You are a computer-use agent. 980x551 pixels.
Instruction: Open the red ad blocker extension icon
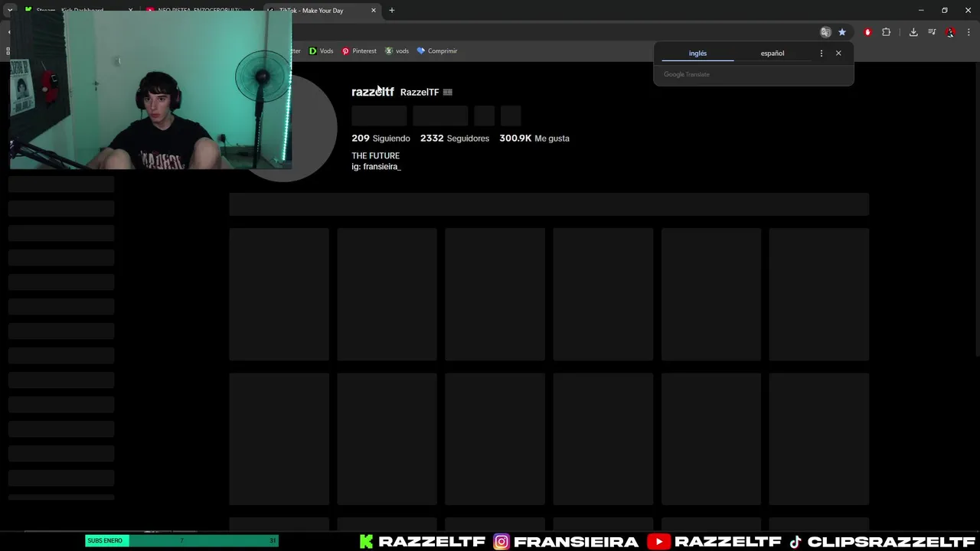point(867,32)
